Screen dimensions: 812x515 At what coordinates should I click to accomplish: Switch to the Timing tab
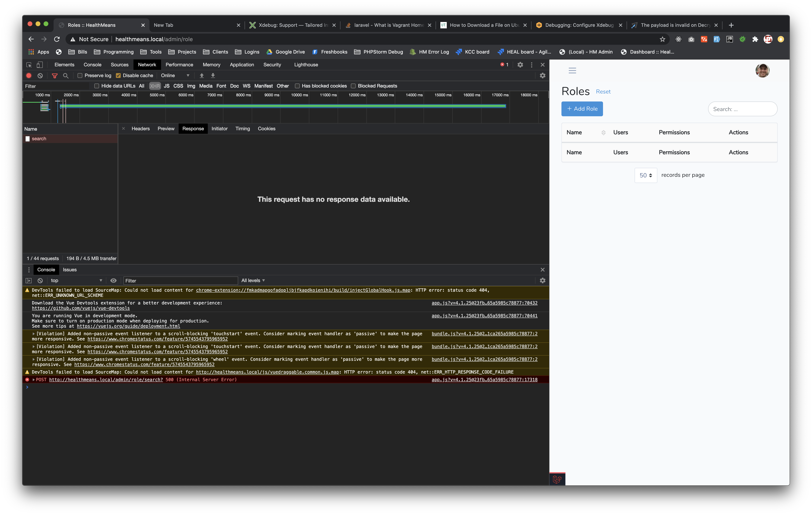(x=242, y=128)
